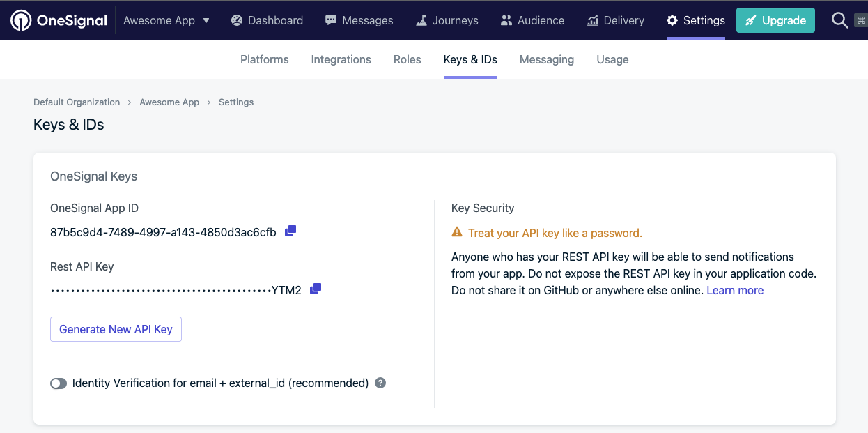Go to Awesome App breadcrumb
Screen dimensions: 868x433
(169, 102)
